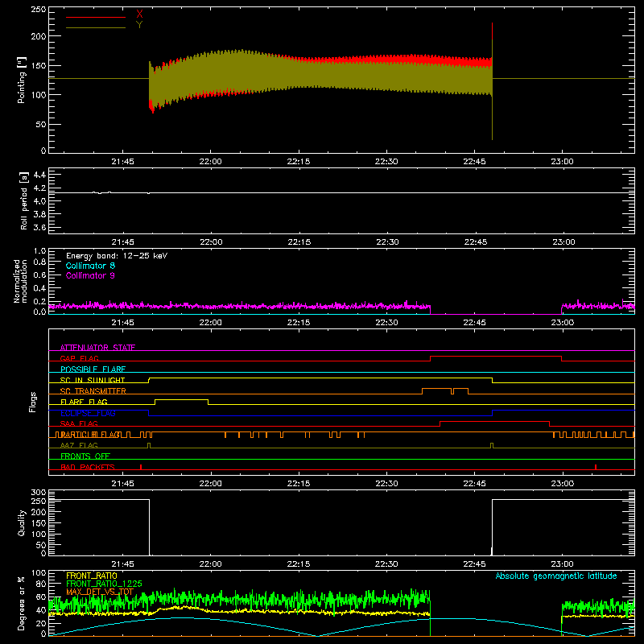Screen dimensions: 644x644
Task: Click the 250 tick on Pointing axis
Action: [x=39, y=10]
